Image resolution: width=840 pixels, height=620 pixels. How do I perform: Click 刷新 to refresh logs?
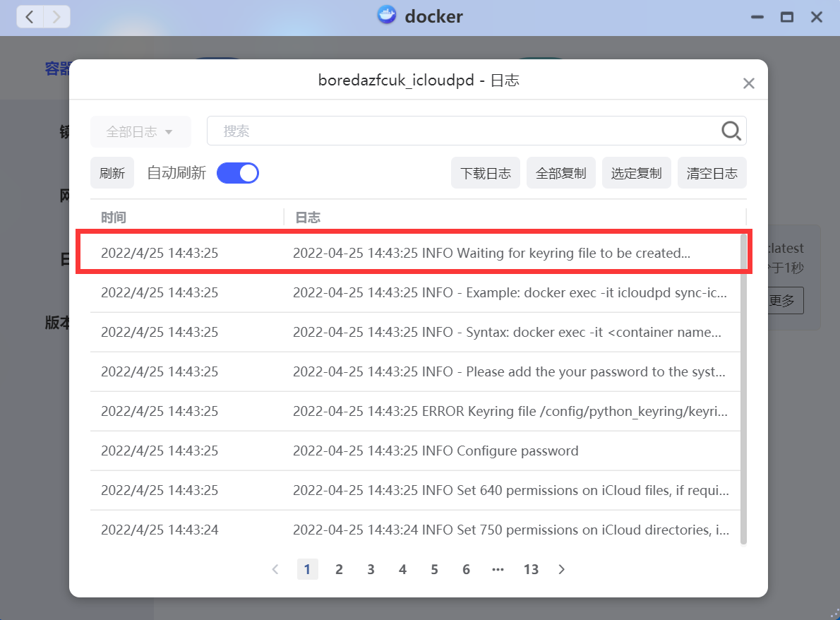click(x=112, y=172)
